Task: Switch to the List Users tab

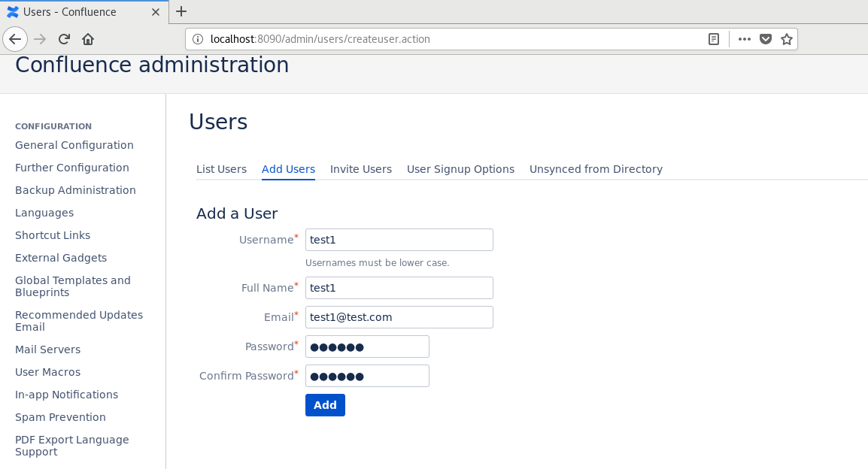Action: pos(221,169)
